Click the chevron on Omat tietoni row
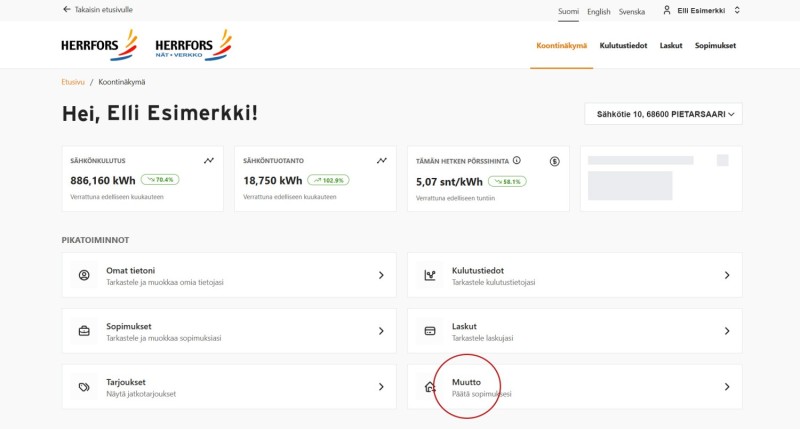 (381, 275)
